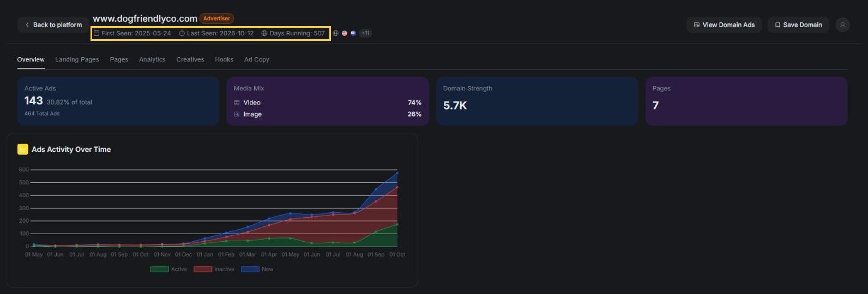Image resolution: width=868 pixels, height=294 pixels.
Task: Click the Domain Strength 5.7K value
Action: (x=455, y=106)
